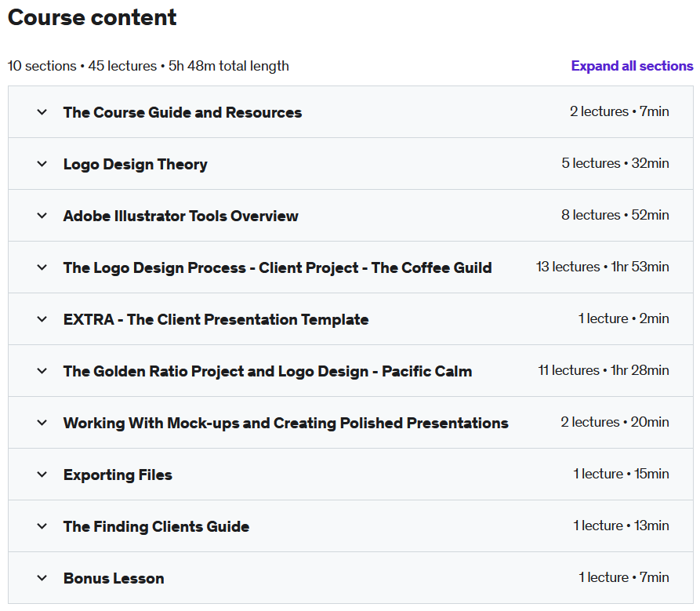Select The Finding Clients Guide title
The width and height of the screenshot is (700, 611).
point(156,527)
